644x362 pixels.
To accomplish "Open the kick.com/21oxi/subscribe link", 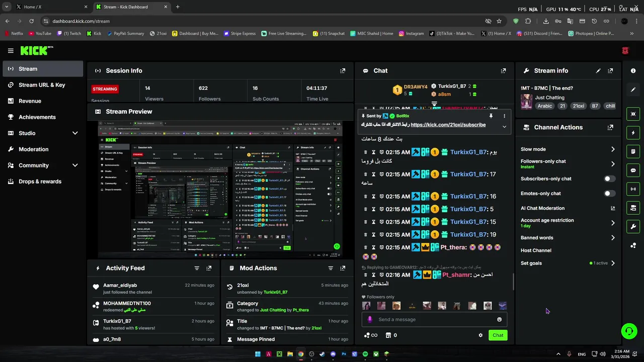I will [x=448, y=125].
